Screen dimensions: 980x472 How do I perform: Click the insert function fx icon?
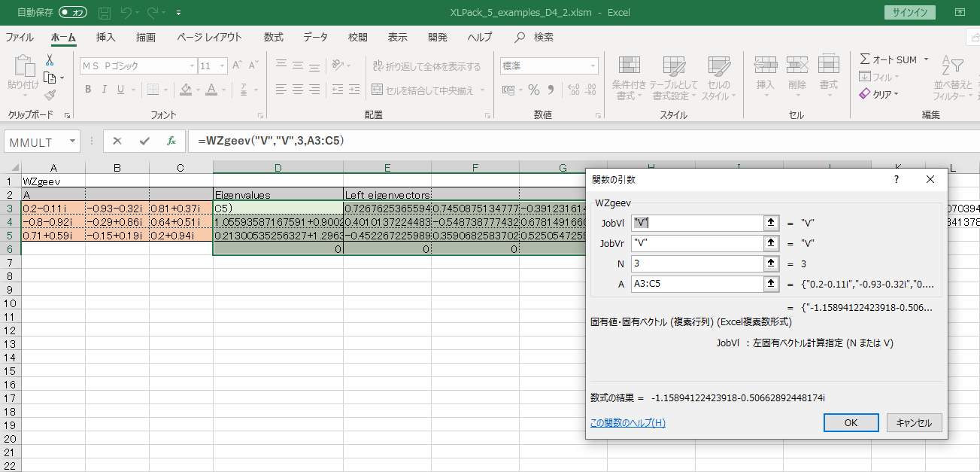click(171, 141)
